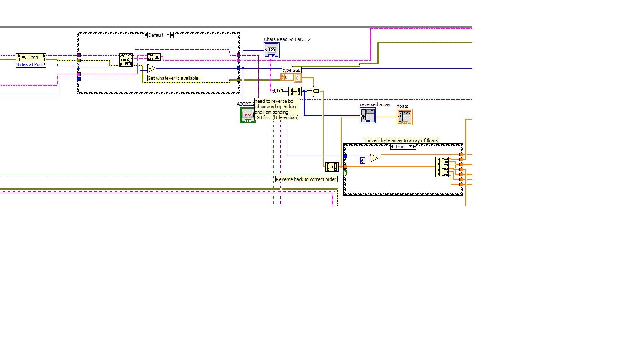
Task: Click the Default case selector terminal
Action: pyautogui.click(x=79, y=66)
